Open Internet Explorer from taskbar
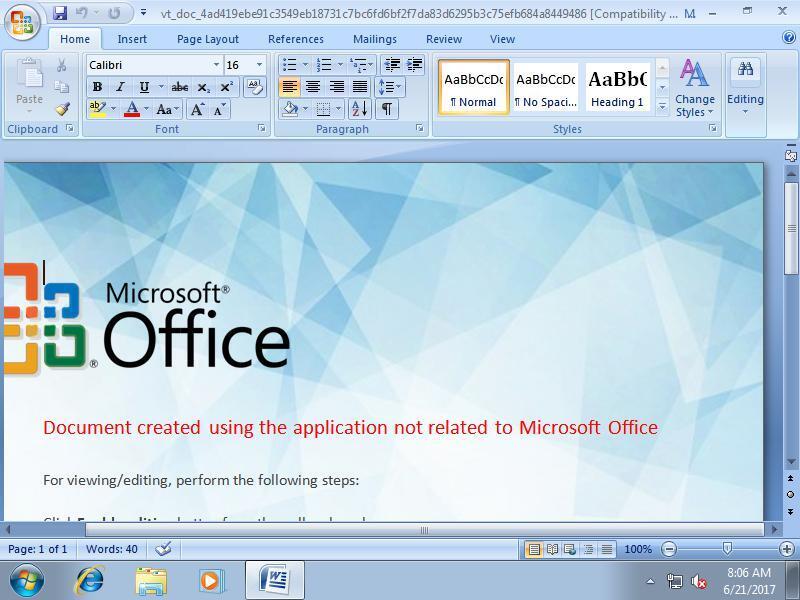Image resolution: width=800 pixels, height=600 pixels. 89,581
